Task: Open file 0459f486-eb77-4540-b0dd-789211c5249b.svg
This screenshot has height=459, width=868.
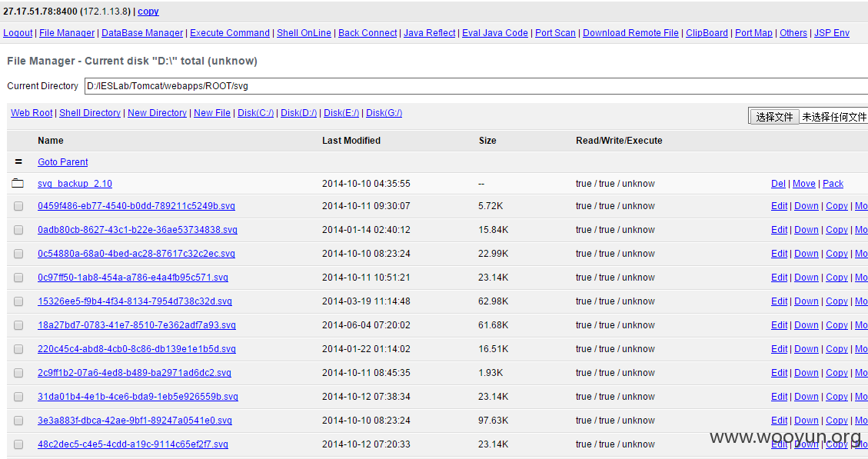Action: [x=136, y=205]
